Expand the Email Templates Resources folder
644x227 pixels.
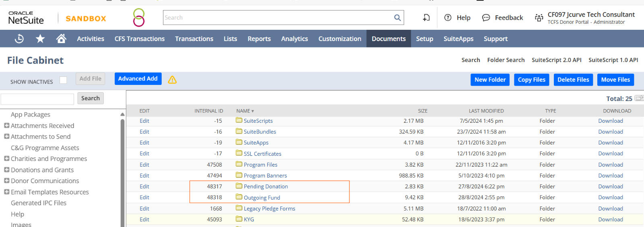(x=6, y=192)
